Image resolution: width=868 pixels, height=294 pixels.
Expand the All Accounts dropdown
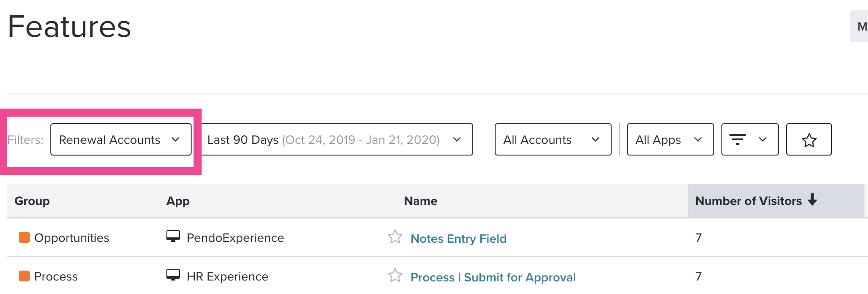pos(553,139)
